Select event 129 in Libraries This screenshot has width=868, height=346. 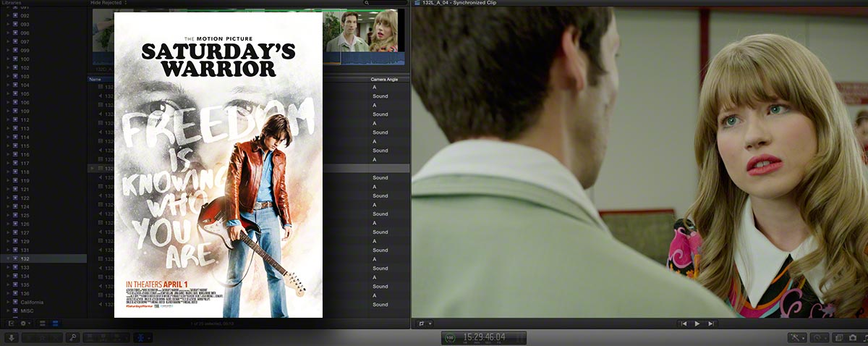[43, 241]
